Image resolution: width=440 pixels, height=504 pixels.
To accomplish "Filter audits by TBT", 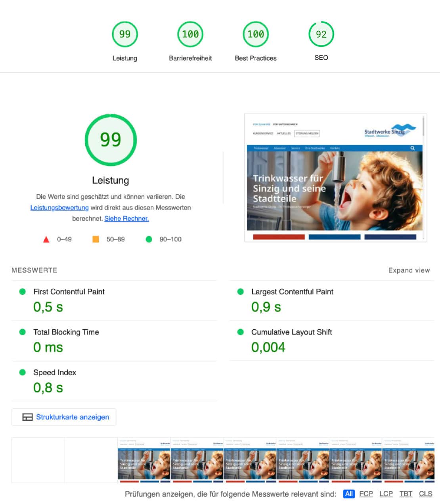I will (x=406, y=494).
